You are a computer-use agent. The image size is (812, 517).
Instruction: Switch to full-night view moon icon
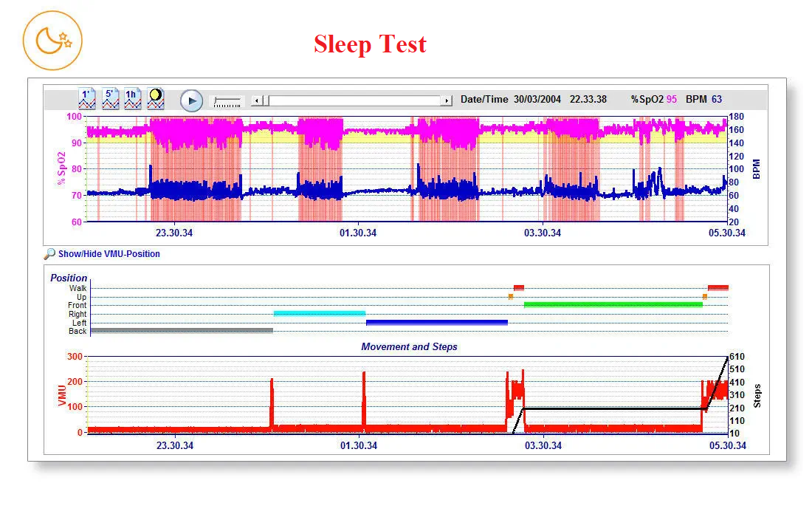pyautogui.click(x=155, y=99)
